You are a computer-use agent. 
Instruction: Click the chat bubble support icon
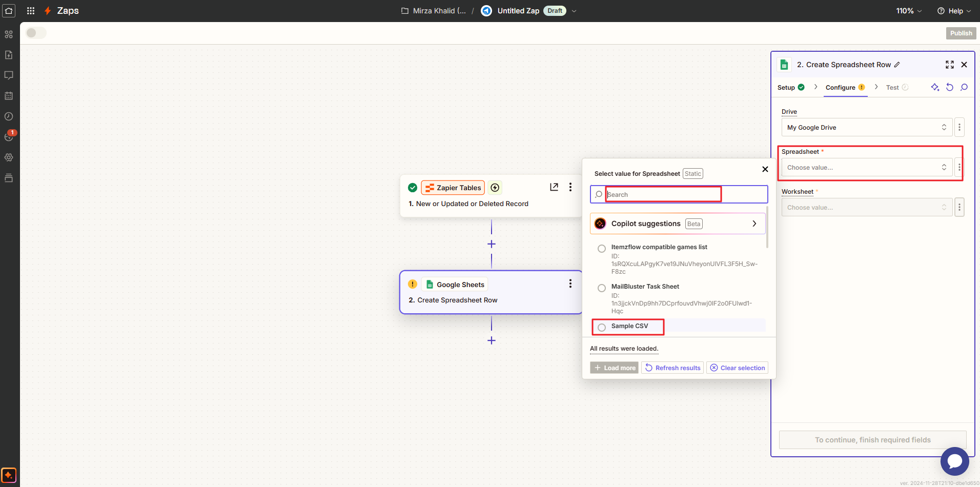[x=954, y=461]
